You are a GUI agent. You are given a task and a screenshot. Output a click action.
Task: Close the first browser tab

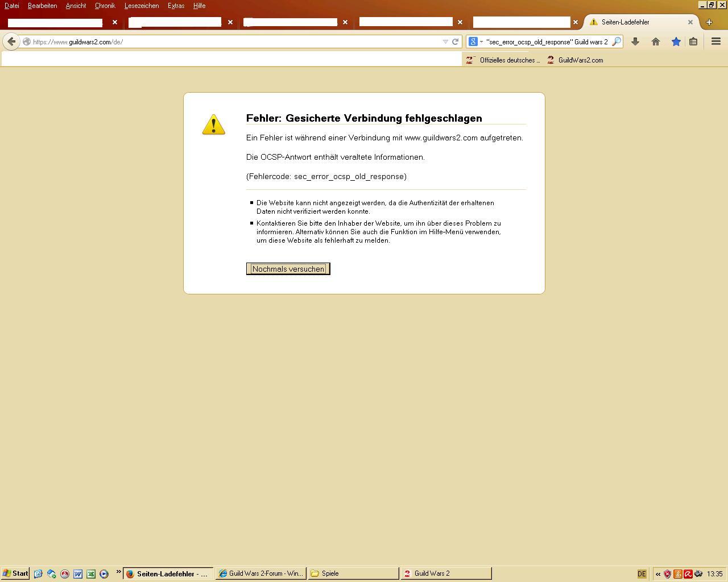coord(115,22)
